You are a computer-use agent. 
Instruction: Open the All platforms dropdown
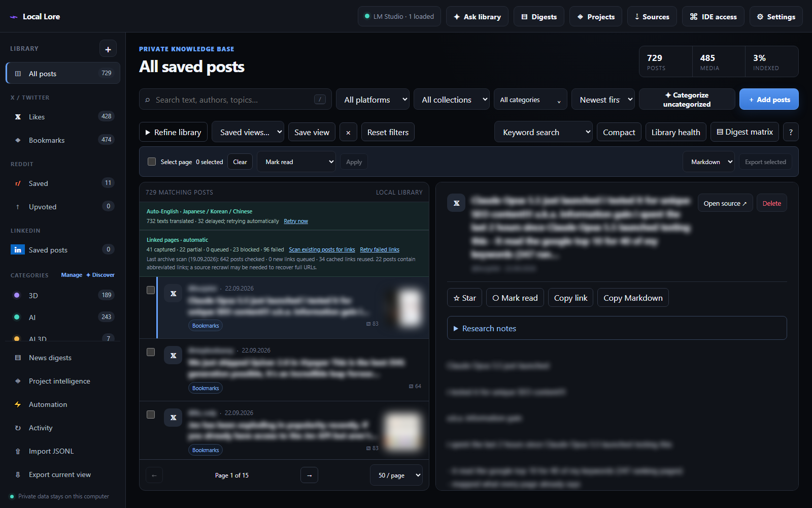pos(373,100)
